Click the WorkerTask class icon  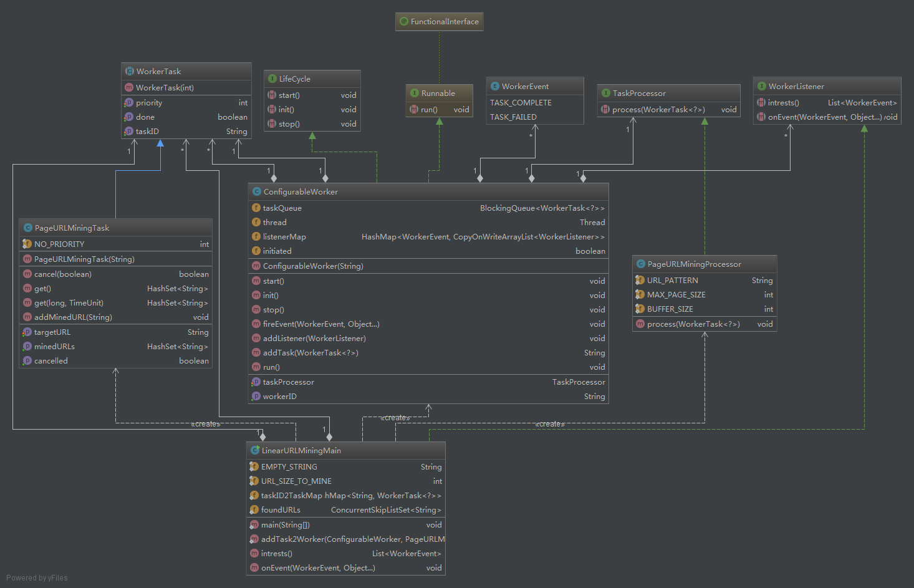point(130,71)
